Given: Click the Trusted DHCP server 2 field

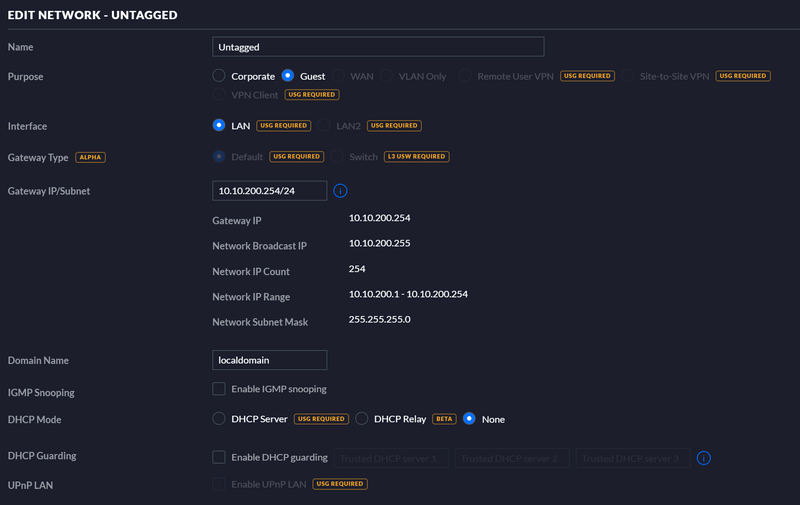Looking at the screenshot, I should (512, 458).
